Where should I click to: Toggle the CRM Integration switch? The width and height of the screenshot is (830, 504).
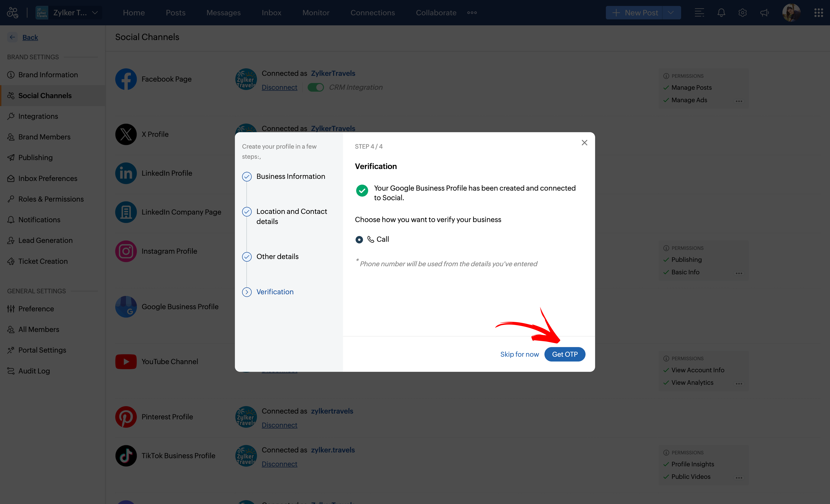[x=316, y=87]
